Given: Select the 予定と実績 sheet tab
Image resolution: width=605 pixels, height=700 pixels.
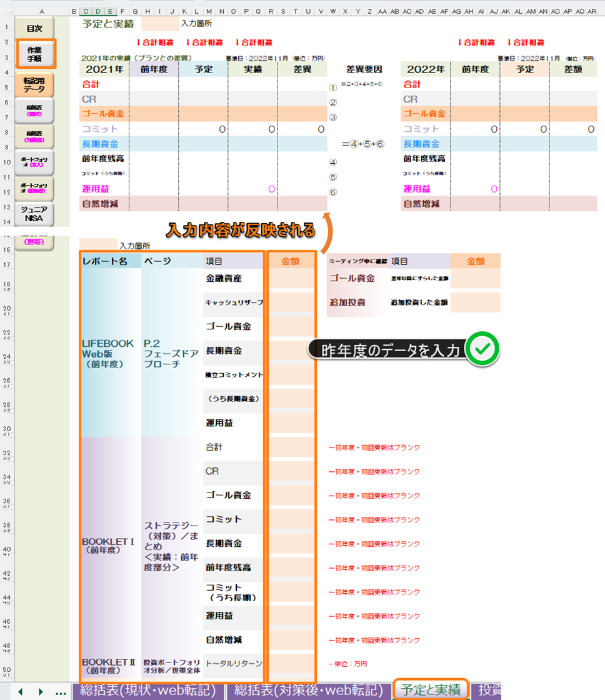Looking at the screenshot, I should tap(431, 690).
